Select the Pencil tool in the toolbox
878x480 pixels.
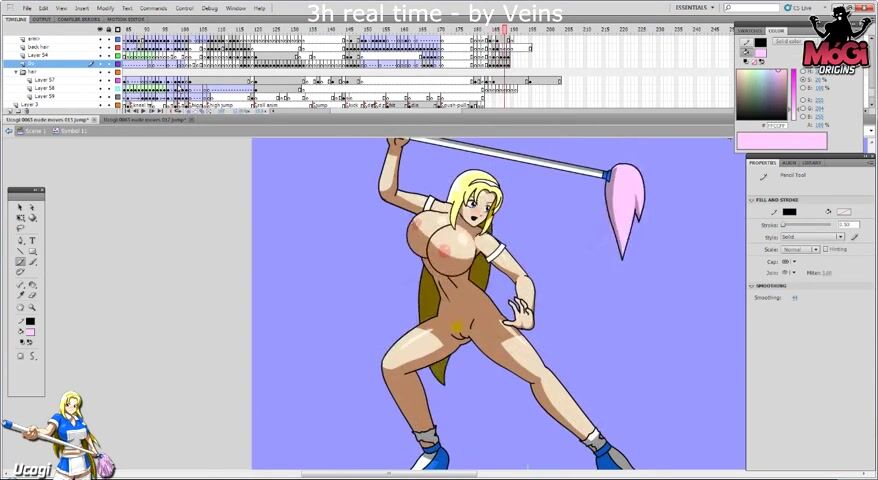20,262
